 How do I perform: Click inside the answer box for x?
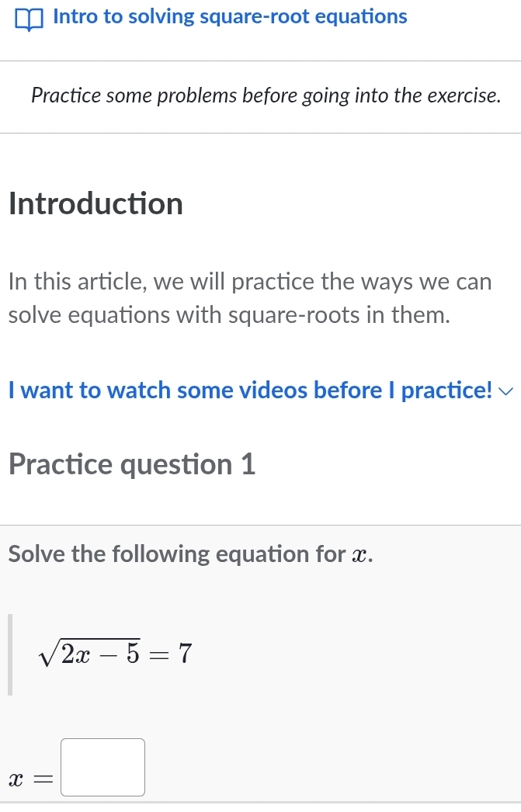102,767
